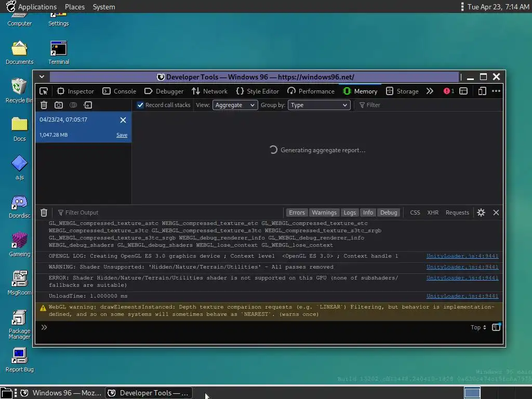The image size is (532, 399).
Task: Click the red error count indicator
Action: [448, 91]
